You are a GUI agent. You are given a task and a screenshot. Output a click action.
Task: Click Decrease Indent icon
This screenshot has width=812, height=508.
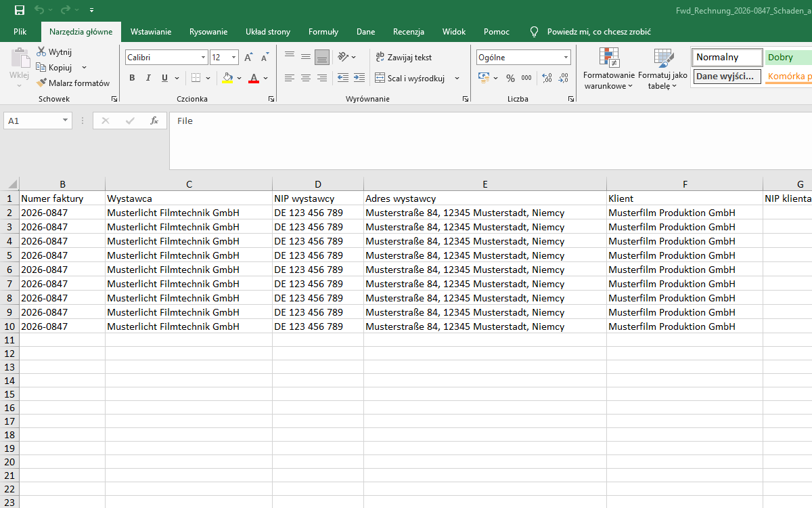click(343, 78)
